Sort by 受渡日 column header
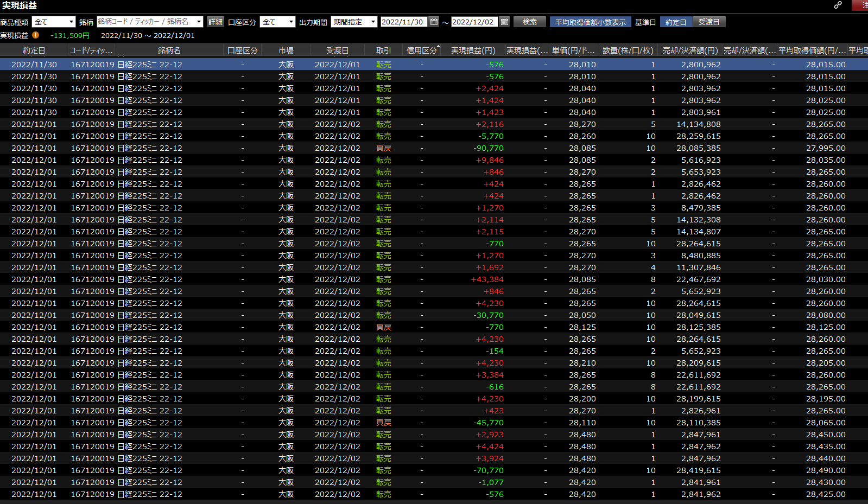868x504 pixels. (338, 50)
